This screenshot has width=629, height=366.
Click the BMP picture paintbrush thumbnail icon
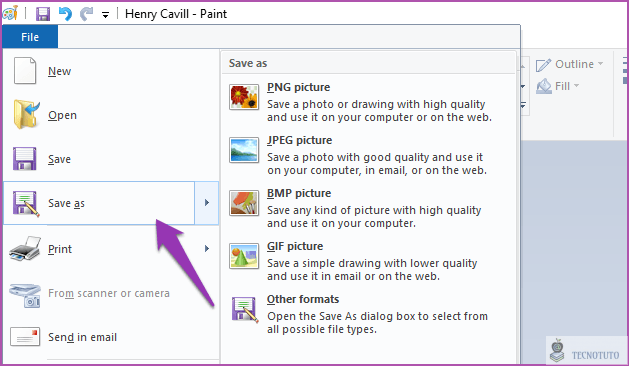coord(244,203)
